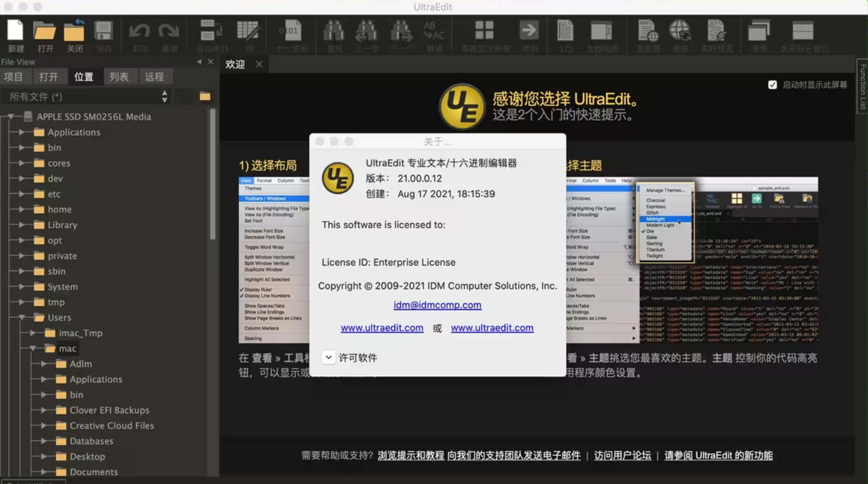The width and height of the screenshot is (868, 484).
Task: Open the Function List side tab
Action: tap(863, 86)
